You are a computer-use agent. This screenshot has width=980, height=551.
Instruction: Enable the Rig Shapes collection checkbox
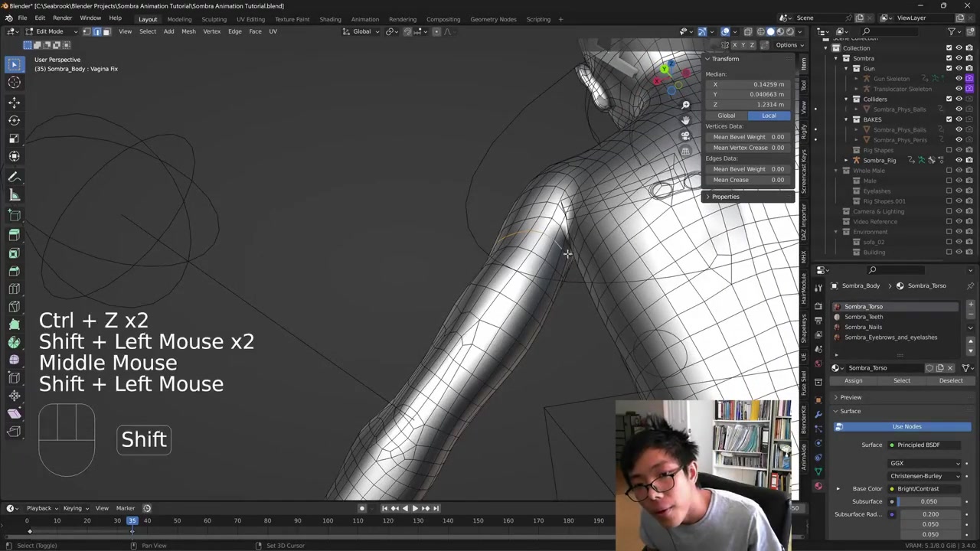pos(949,150)
